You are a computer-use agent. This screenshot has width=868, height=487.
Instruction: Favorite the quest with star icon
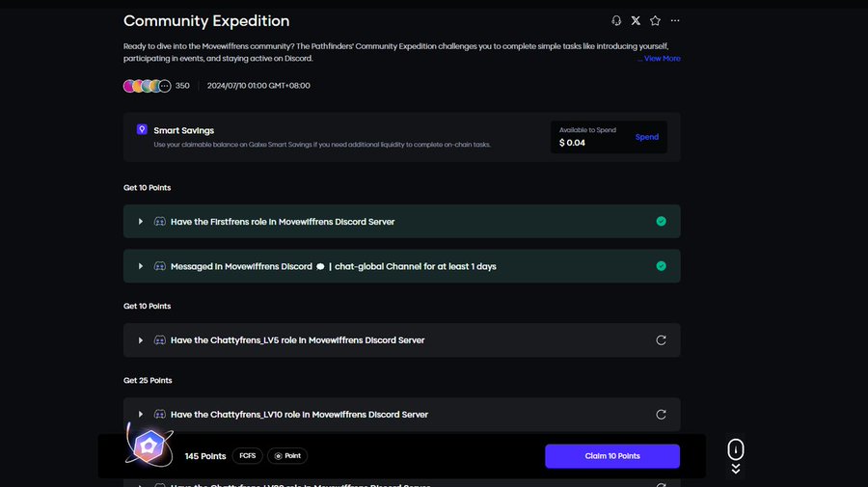pos(656,20)
